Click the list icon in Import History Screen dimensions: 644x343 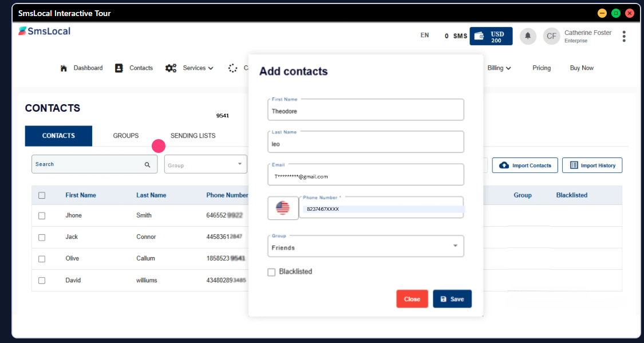pos(574,165)
